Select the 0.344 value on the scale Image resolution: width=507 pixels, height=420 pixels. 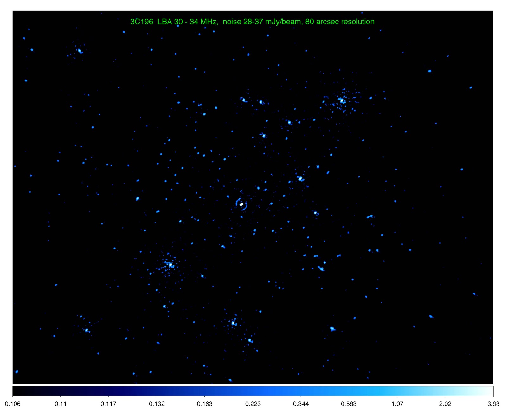302,404
